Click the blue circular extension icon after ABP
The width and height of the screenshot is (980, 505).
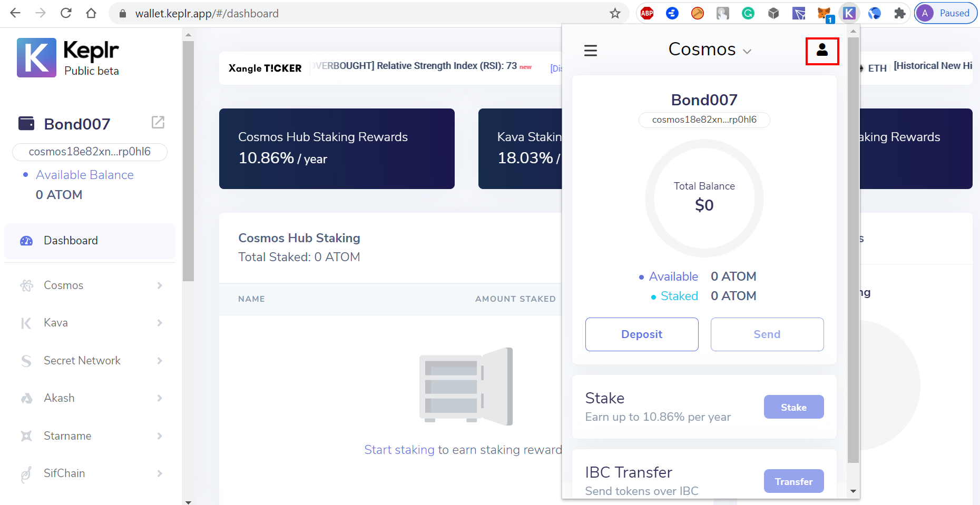[672, 13]
